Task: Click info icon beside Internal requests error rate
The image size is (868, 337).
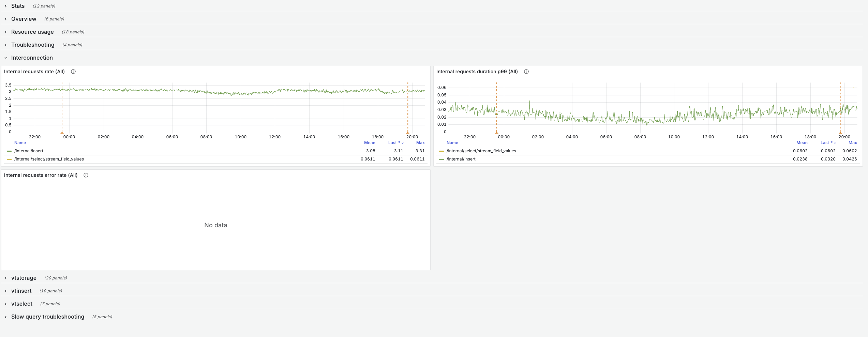Action: (x=86, y=175)
